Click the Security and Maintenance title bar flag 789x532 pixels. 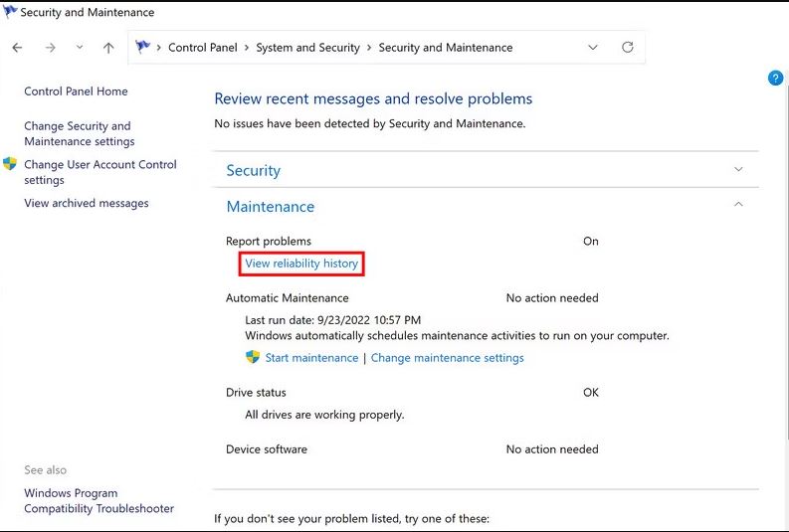tap(10, 11)
